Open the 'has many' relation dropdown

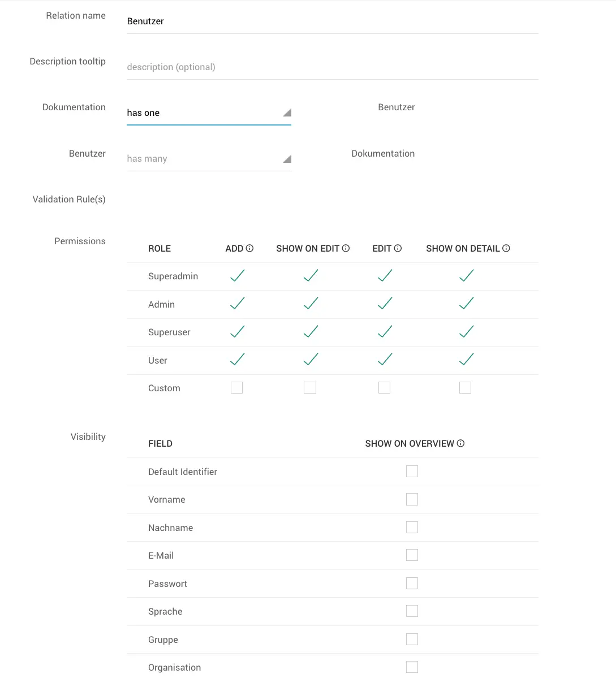209,159
